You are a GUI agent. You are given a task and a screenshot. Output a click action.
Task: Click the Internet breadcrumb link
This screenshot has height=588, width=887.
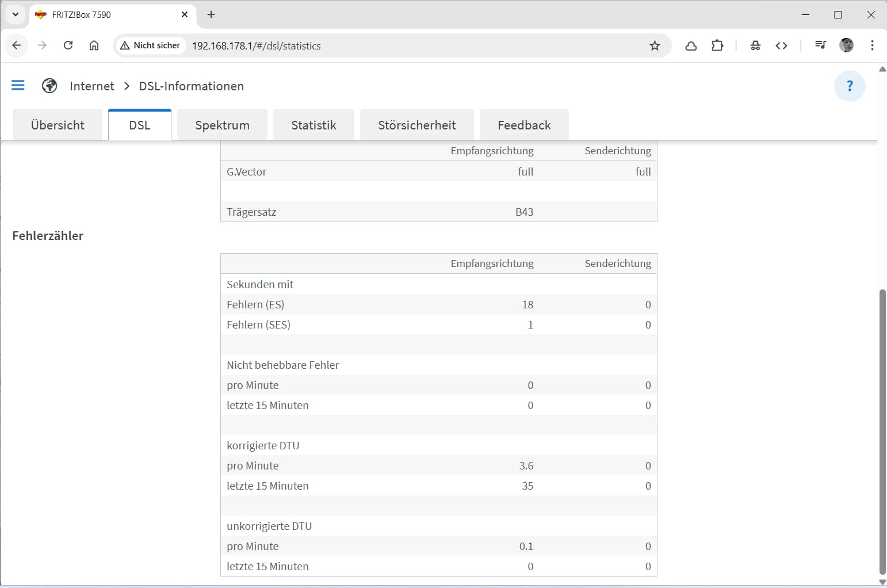point(92,86)
